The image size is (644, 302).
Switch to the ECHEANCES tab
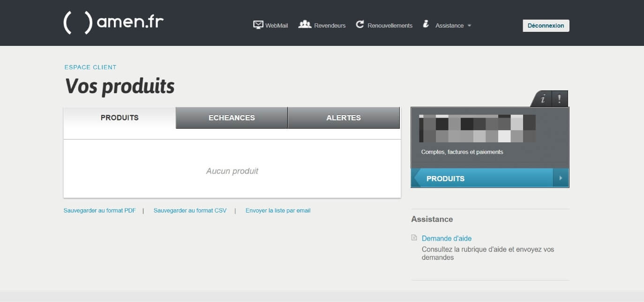point(232,118)
